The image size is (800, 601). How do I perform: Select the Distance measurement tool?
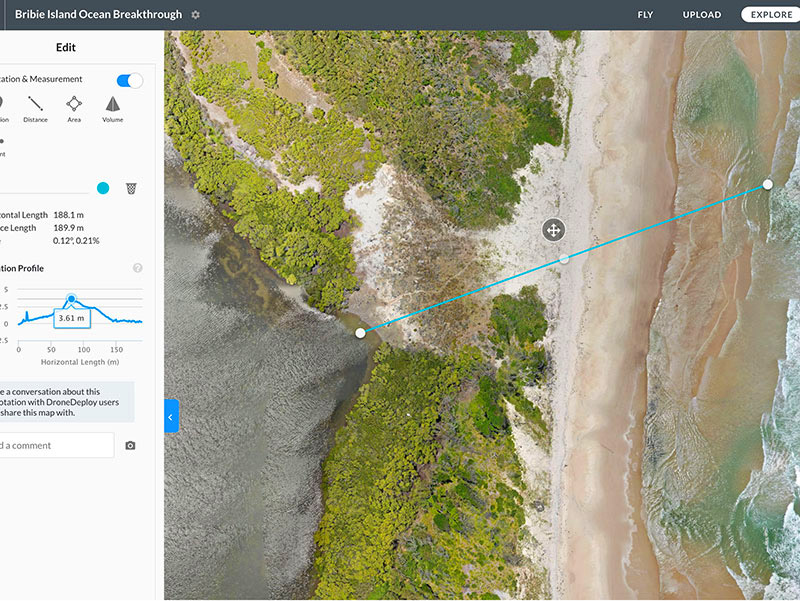[x=35, y=108]
